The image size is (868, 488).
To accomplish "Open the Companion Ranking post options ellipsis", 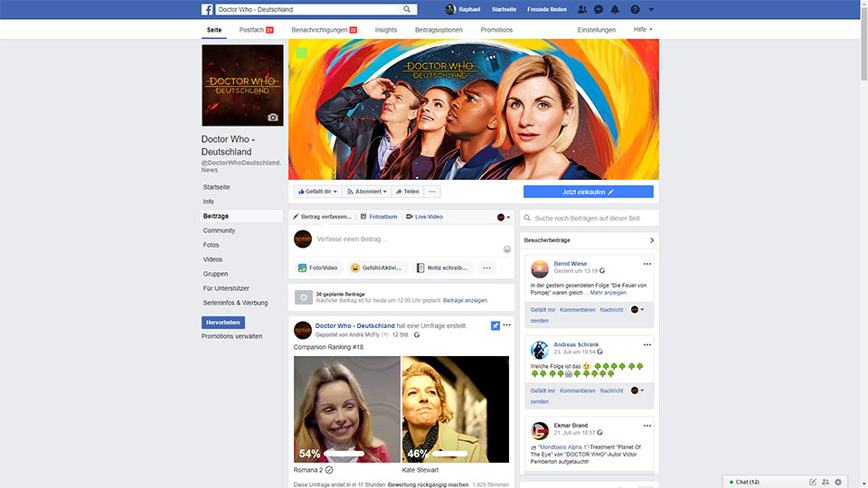I will pos(506,325).
